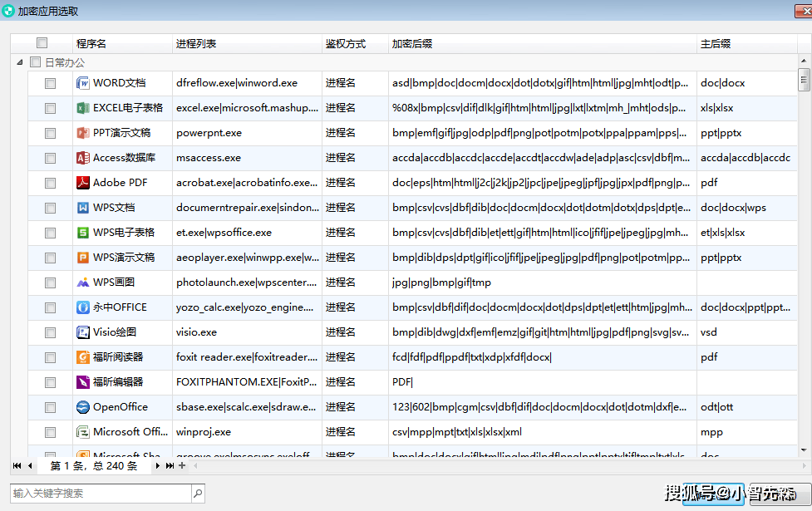Check the WPS文档 row checkbox
This screenshot has width=812, height=511.
pyautogui.click(x=51, y=208)
